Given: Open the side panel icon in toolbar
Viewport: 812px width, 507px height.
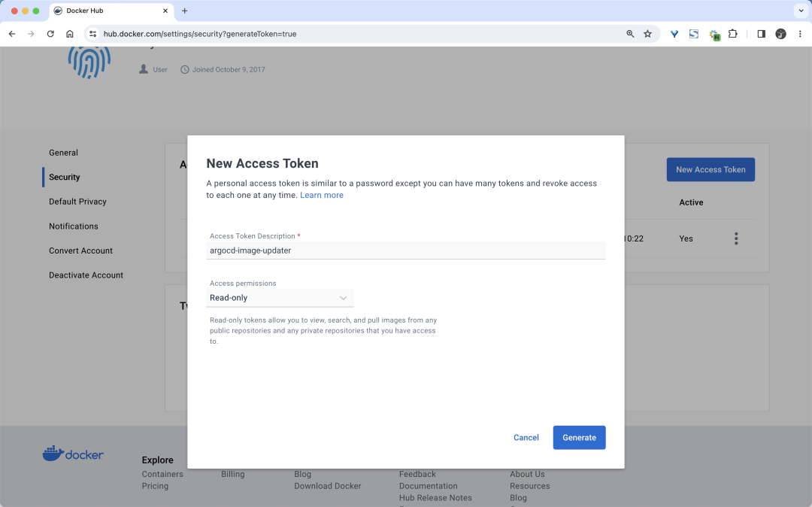Looking at the screenshot, I should point(761,34).
